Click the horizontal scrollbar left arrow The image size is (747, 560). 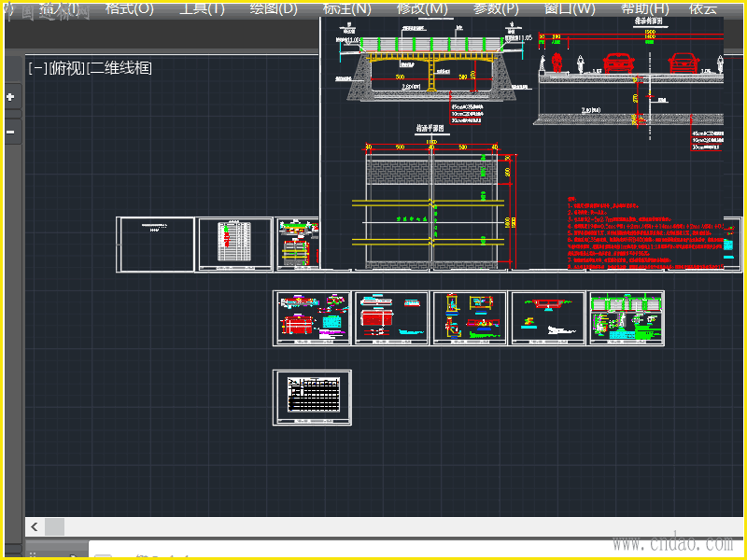coord(35,527)
